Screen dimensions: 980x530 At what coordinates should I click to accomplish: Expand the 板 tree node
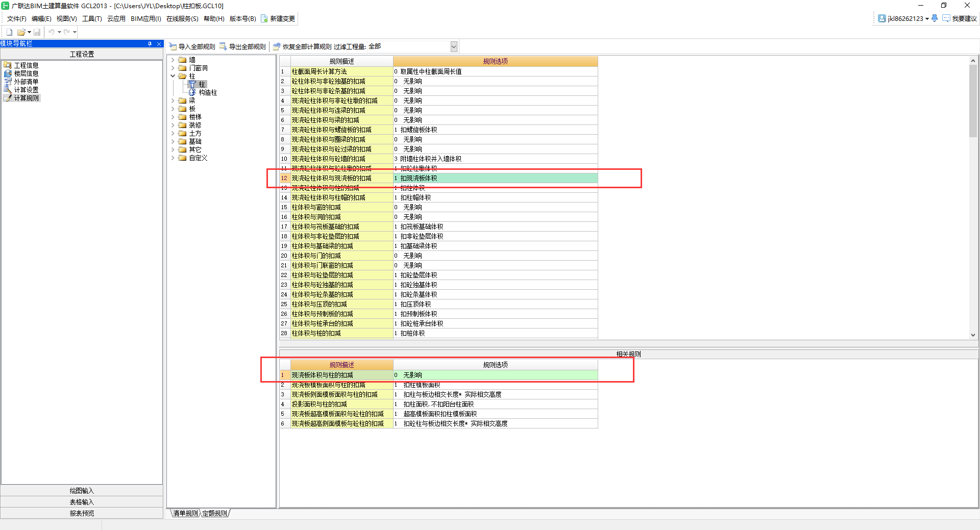click(173, 109)
